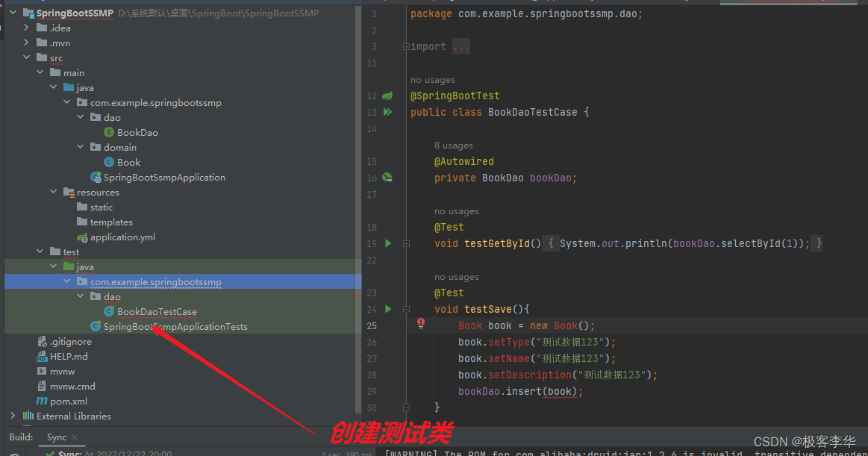Click the External Libraries icon

point(28,416)
